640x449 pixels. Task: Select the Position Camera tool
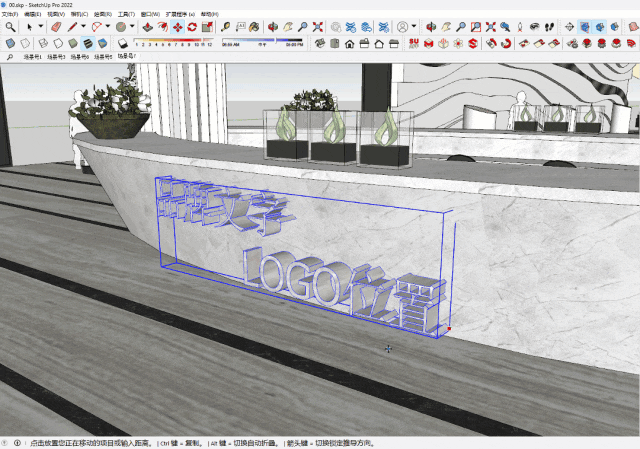pyautogui.click(x=520, y=27)
